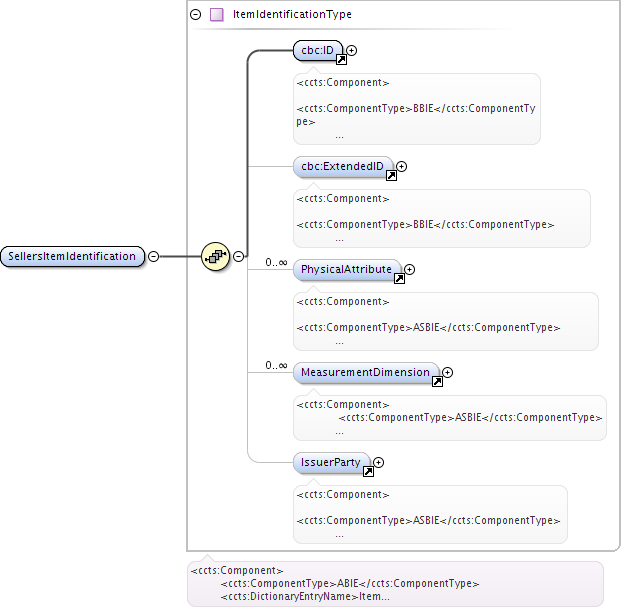Click reference arrow icon on PhysicalAttribute
Image resolution: width=622 pixels, height=610 pixels.
pyautogui.click(x=399, y=279)
